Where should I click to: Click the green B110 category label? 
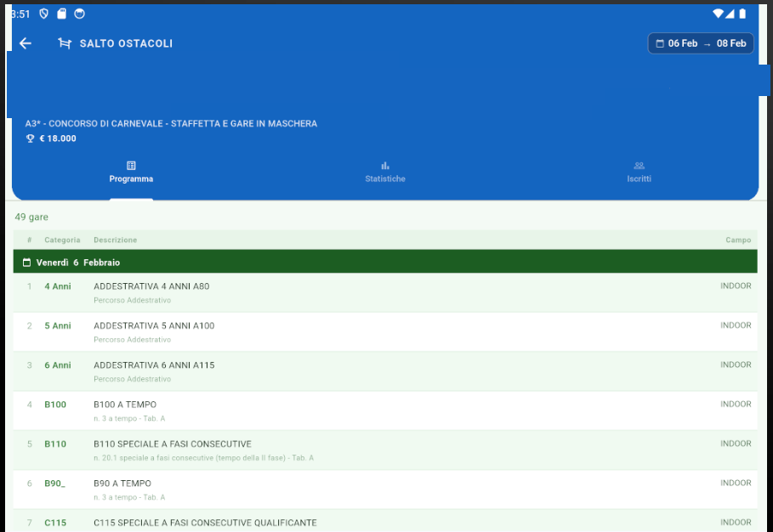55,444
